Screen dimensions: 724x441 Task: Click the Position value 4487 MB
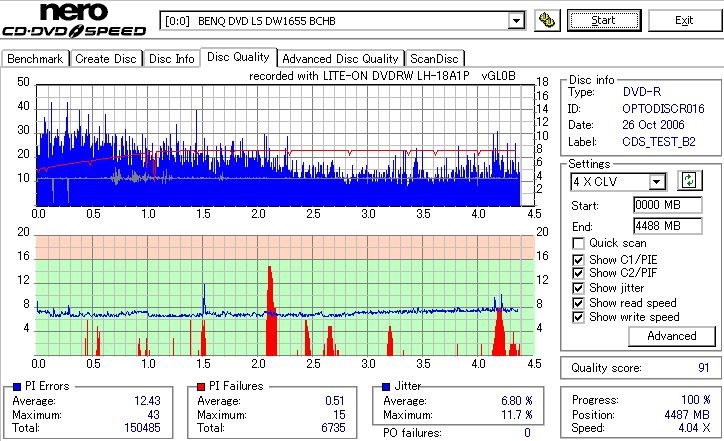[687, 415]
